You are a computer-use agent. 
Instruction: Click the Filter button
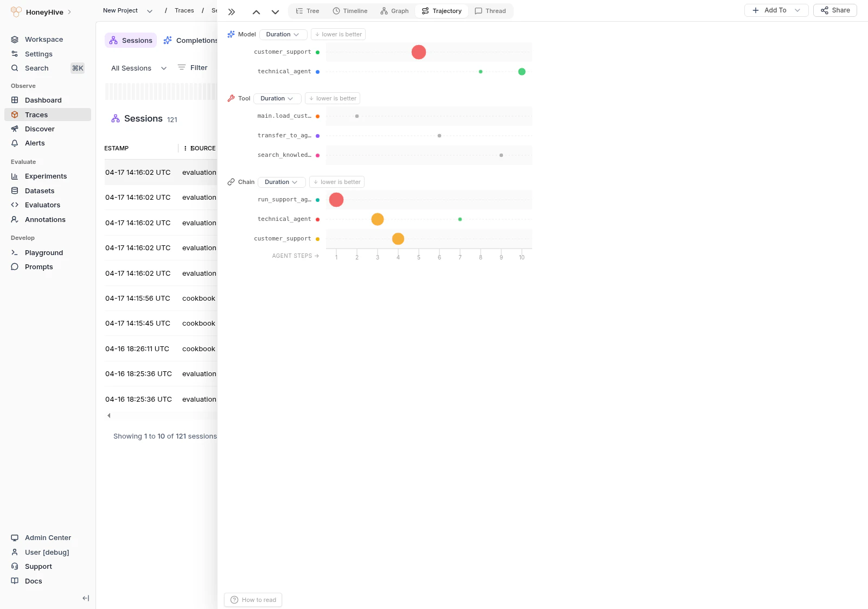pos(193,67)
